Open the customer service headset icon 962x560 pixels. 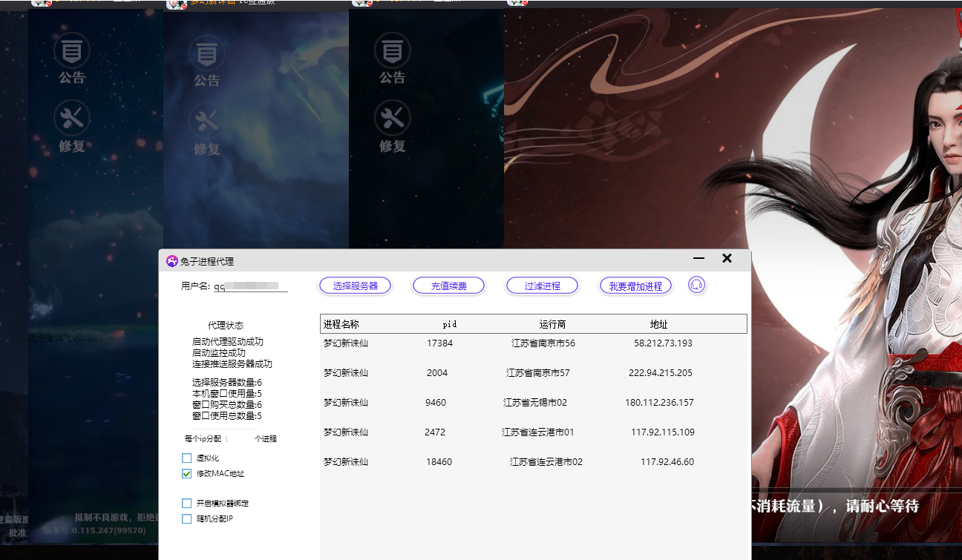(x=696, y=285)
